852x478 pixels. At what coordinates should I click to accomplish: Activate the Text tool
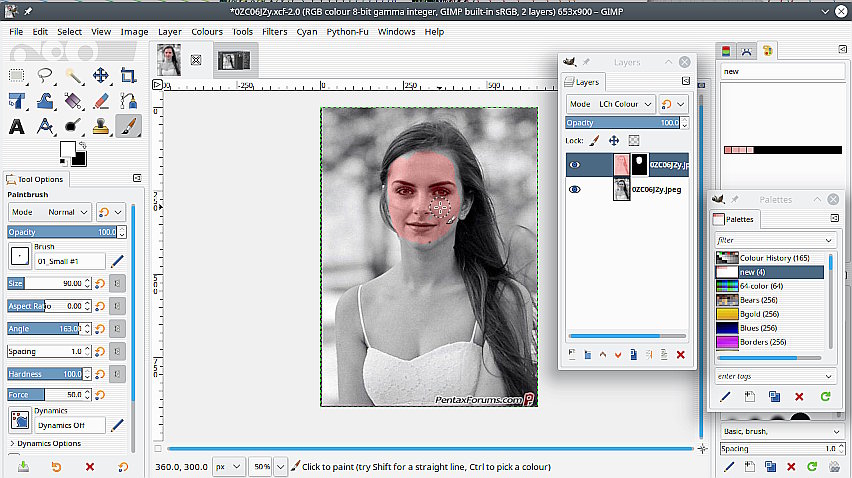[17, 126]
